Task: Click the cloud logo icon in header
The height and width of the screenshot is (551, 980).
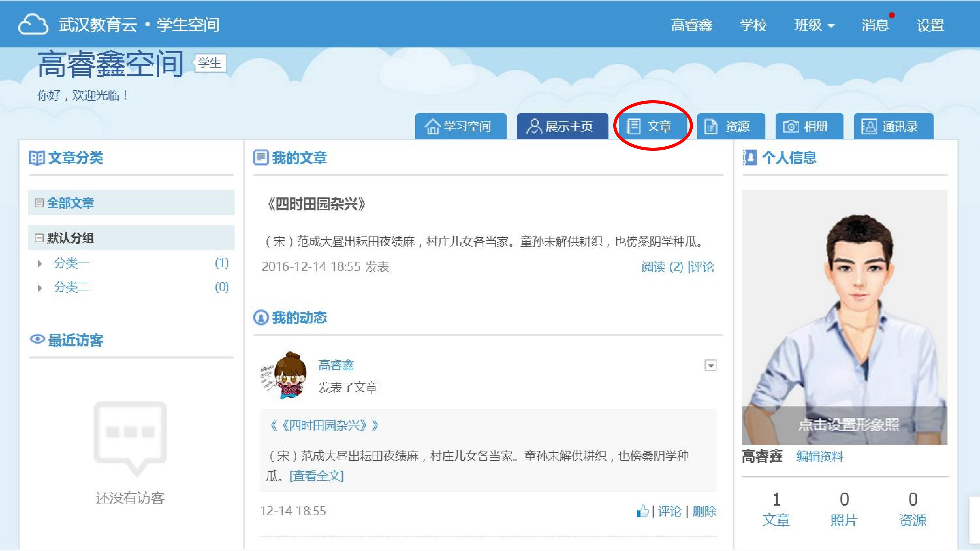Action: [33, 25]
